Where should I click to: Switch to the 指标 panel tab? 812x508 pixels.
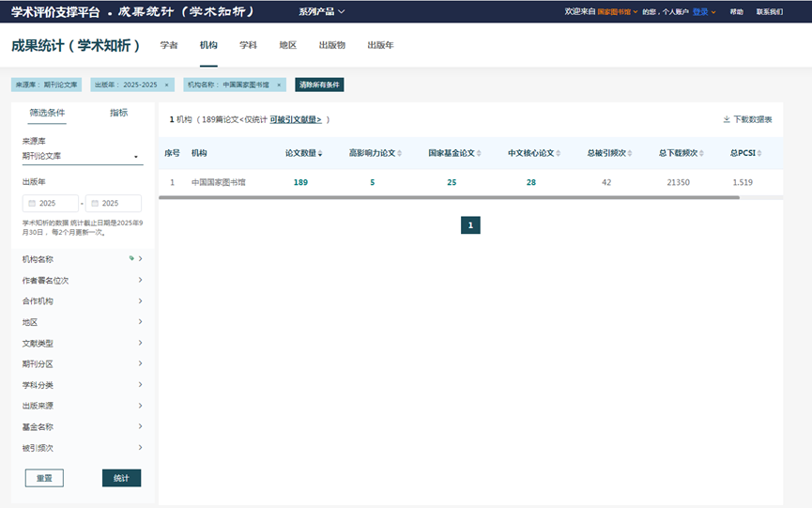(x=118, y=113)
